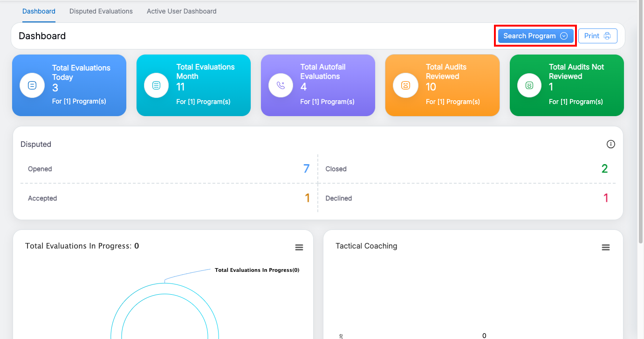Image resolution: width=644 pixels, height=339 pixels.
Task: Click the printer icon in Print button
Action: coord(607,36)
